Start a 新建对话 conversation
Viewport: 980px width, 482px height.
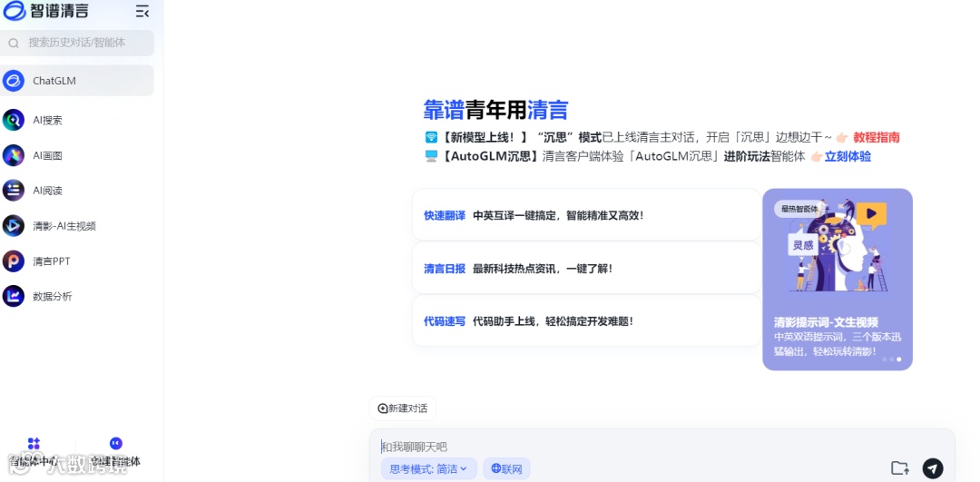(x=403, y=408)
